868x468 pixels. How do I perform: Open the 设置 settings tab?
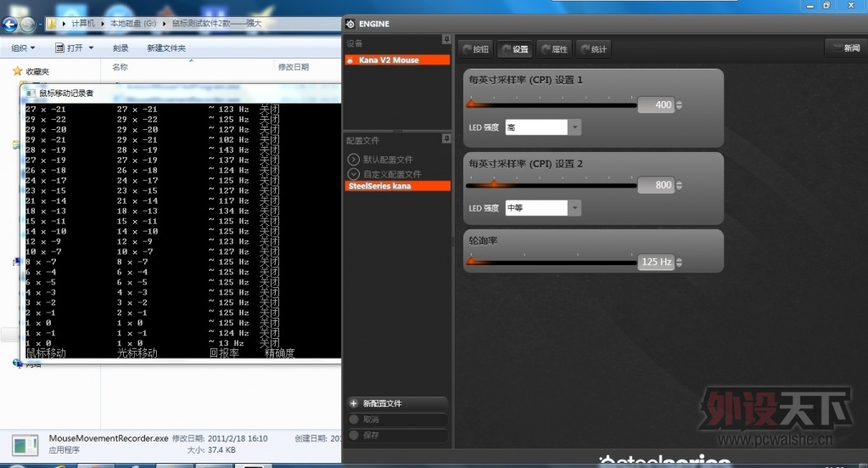coord(515,49)
